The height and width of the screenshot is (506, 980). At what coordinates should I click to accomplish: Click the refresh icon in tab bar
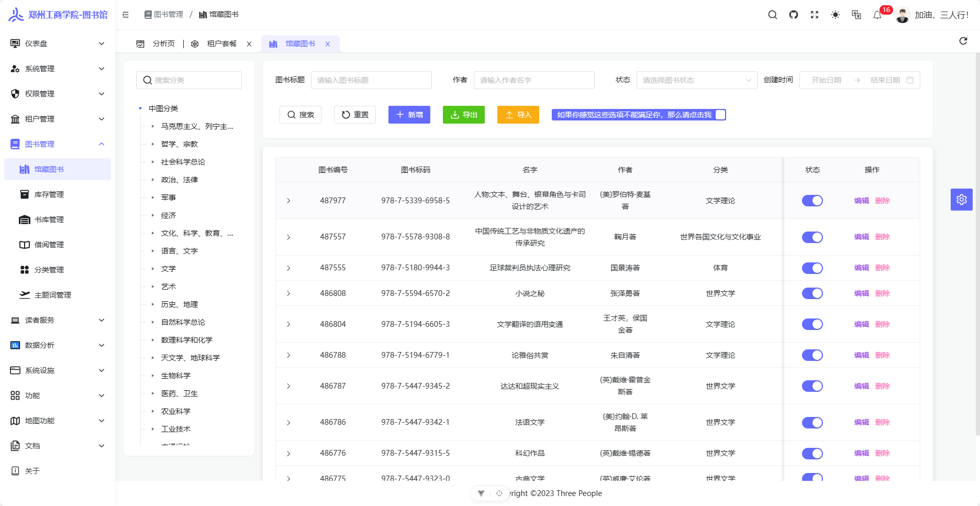click(963, 41)
